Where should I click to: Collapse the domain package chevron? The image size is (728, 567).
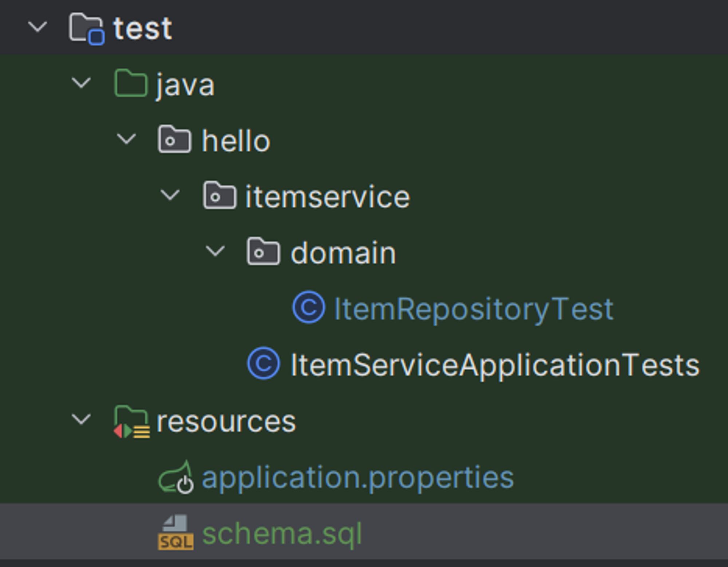215,251
